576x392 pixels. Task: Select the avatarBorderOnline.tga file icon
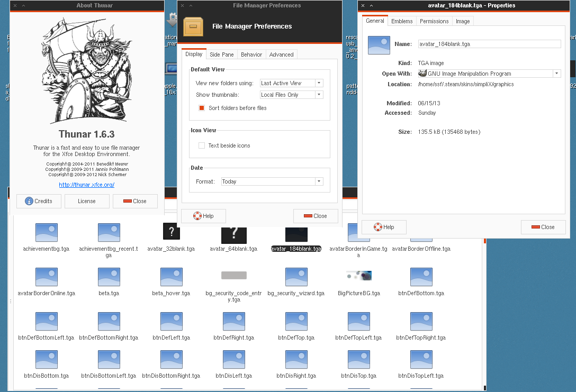click(x=46, y=277)
